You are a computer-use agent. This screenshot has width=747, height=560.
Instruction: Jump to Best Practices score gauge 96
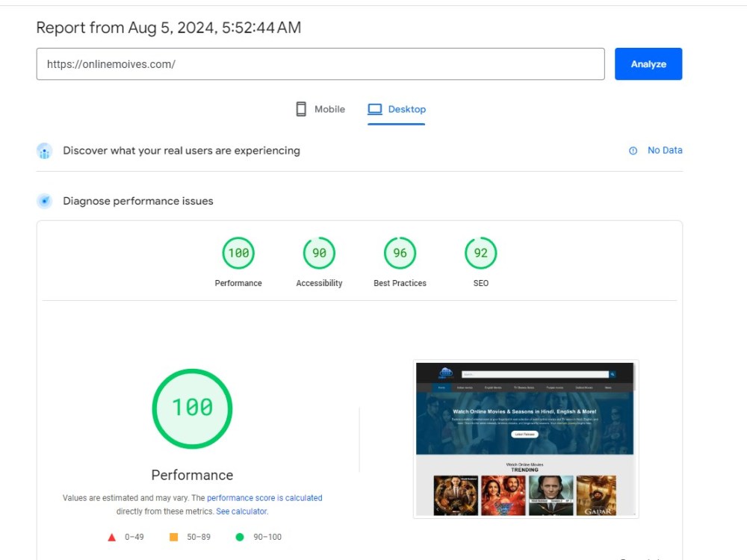(x=400, y=253)
